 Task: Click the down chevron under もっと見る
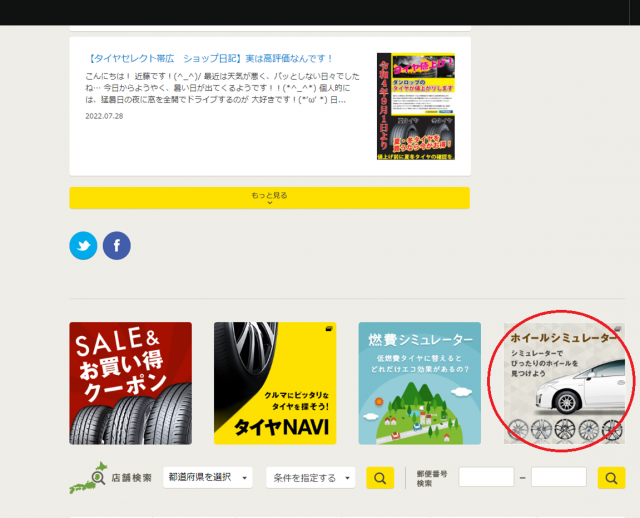[x=269, y=203]
